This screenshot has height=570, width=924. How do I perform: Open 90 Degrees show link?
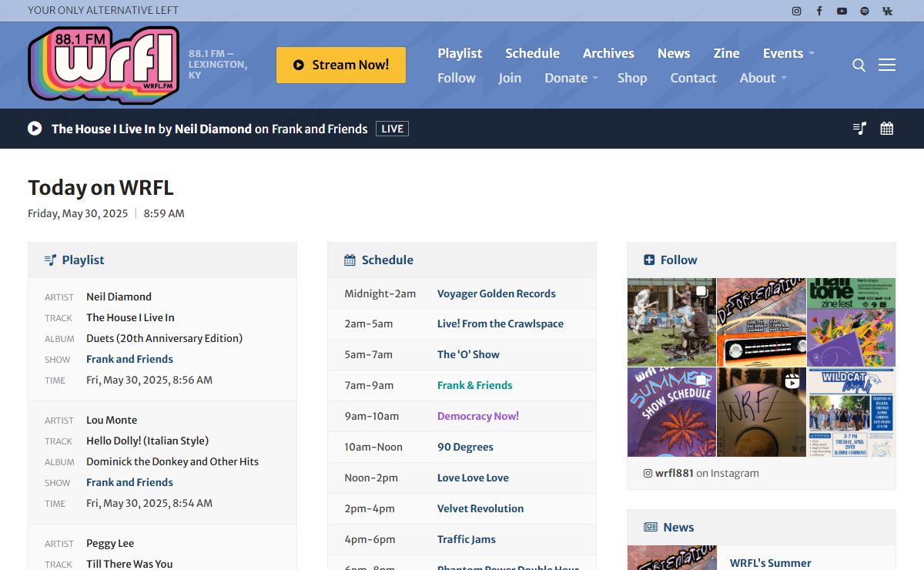[465, 447]
